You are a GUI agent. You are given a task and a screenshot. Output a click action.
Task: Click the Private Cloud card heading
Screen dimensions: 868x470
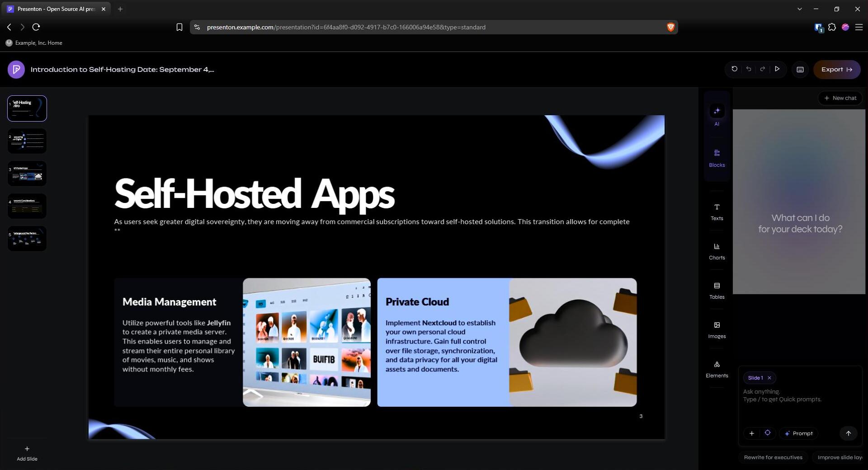tap(417, 302)
